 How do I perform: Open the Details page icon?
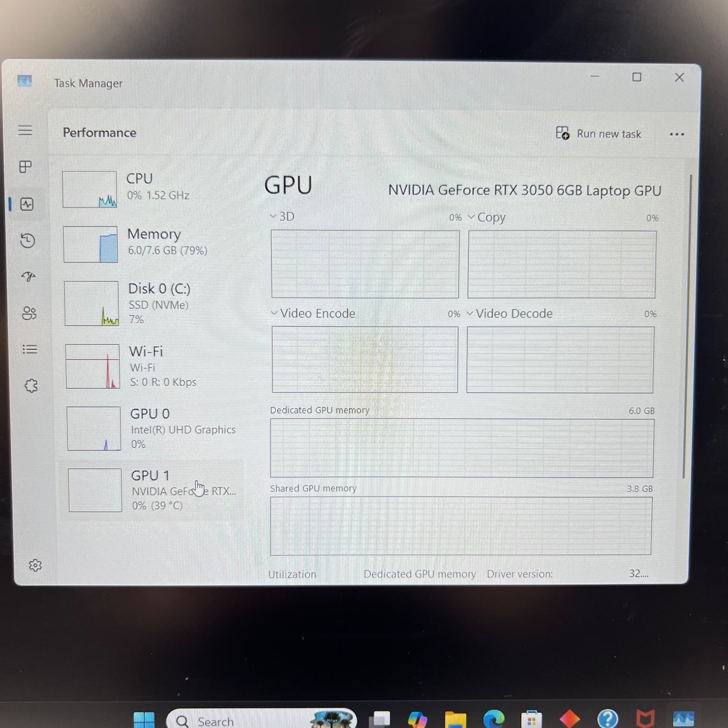pyautogui.click(x=30, y=349)
